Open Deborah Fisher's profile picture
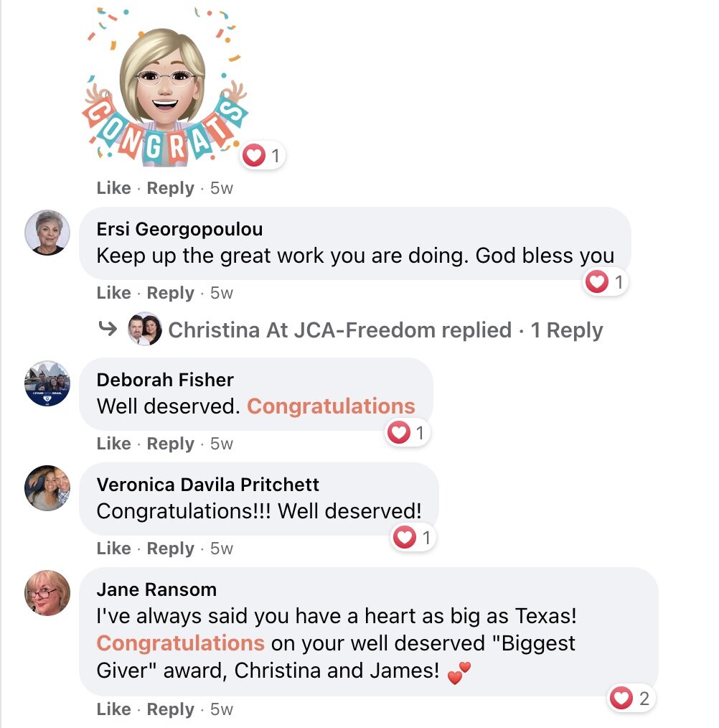 pos(47,383)
